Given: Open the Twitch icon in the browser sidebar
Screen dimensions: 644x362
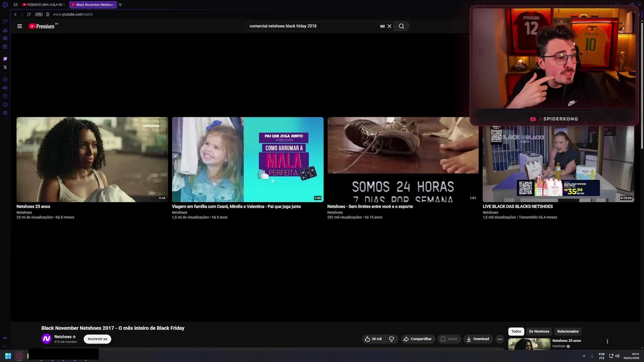Looking at the screenshot, I should click(5, 59).
